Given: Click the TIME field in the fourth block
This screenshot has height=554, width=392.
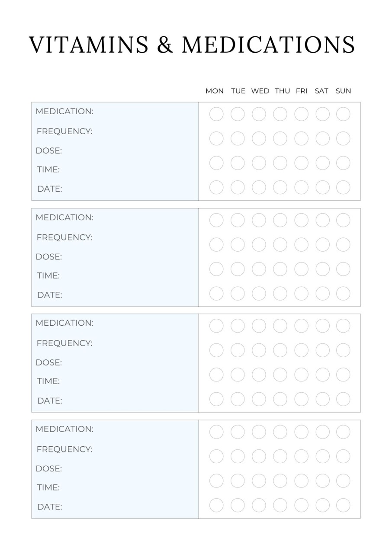Looking at the screenshot, I should pyautogui.click(x=115, y=487).
